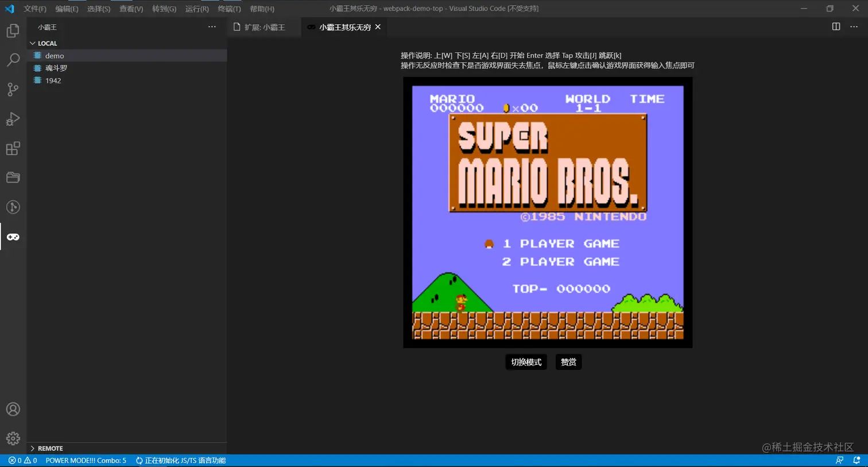Select the gamepad 小霸王 activity icon
The height and width of the screenshot is (467, 868).
tap(13, 237)
